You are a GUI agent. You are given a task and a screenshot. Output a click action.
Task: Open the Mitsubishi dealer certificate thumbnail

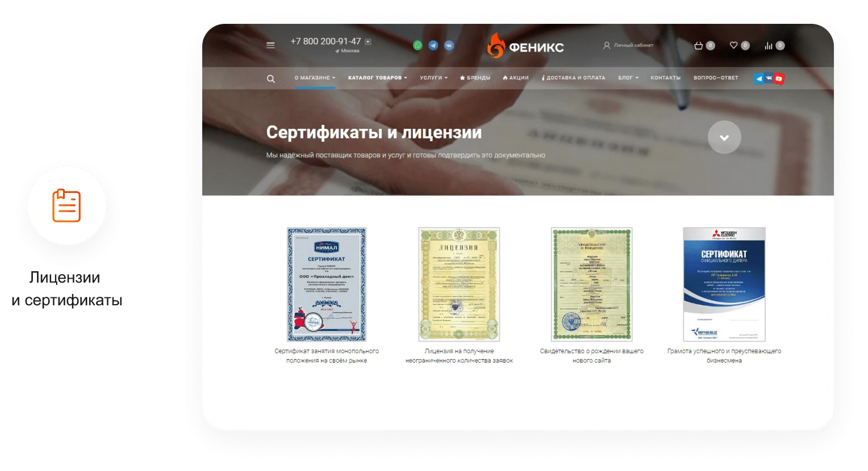click(724, 284)
